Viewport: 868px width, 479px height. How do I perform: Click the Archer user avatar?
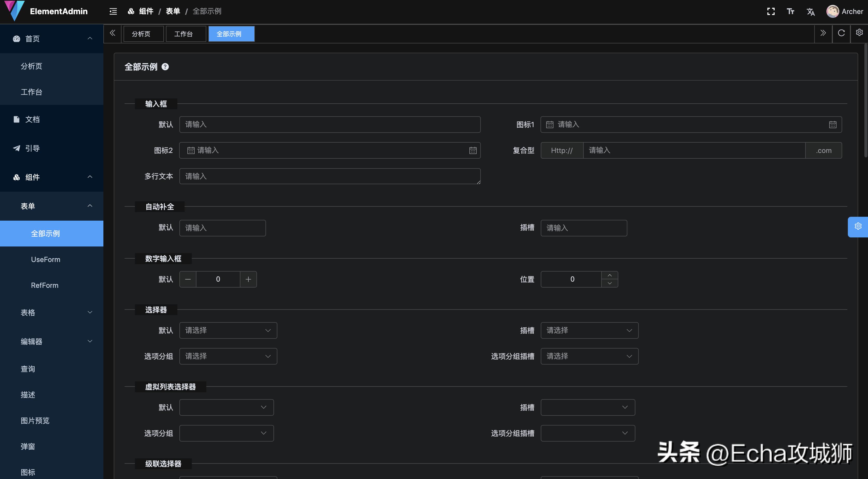(x=833, y=11)
